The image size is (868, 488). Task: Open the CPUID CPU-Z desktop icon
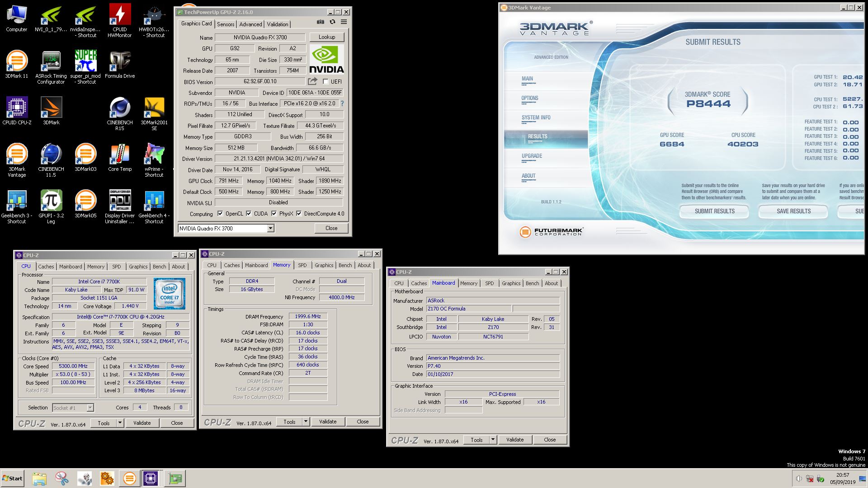(x=17, y=111)
